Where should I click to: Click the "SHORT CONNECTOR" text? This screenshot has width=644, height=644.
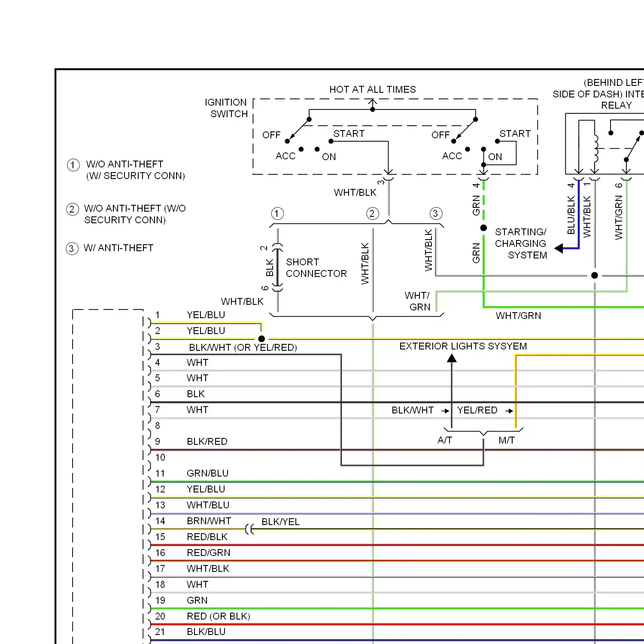click(316, 268)
